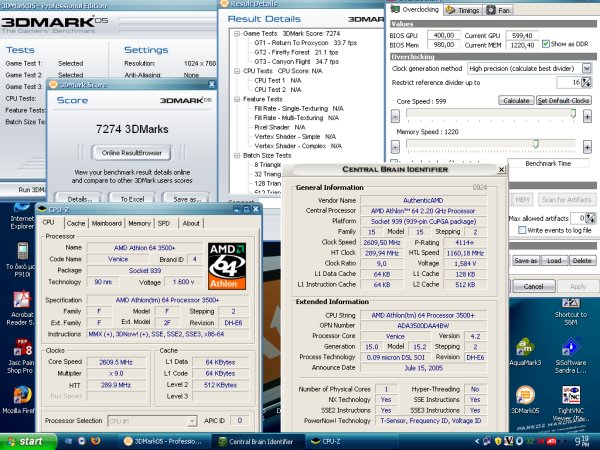Click the minus button beside Core Speed slider

(395, 116)
